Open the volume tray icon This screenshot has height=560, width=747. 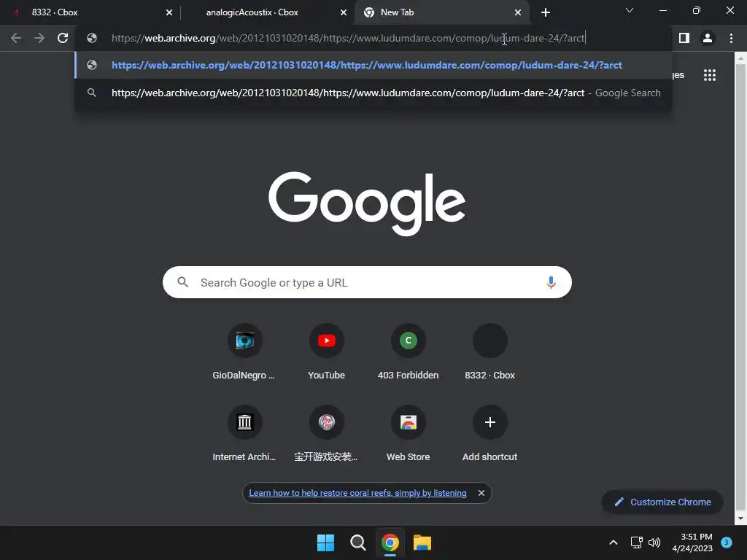click(654, 542)
